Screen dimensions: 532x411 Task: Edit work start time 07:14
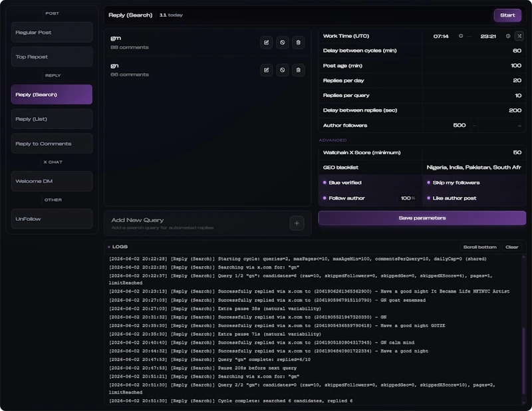coord(441,37)
